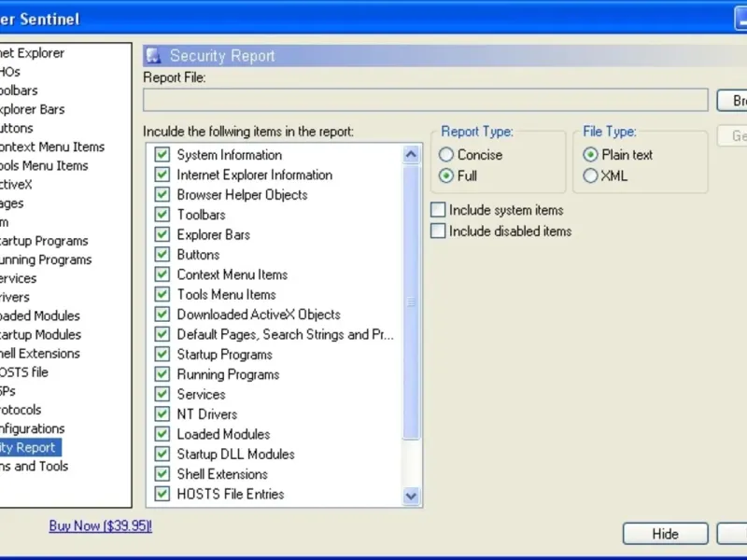Select Drivers in the left tree

[x=15, y=297]
